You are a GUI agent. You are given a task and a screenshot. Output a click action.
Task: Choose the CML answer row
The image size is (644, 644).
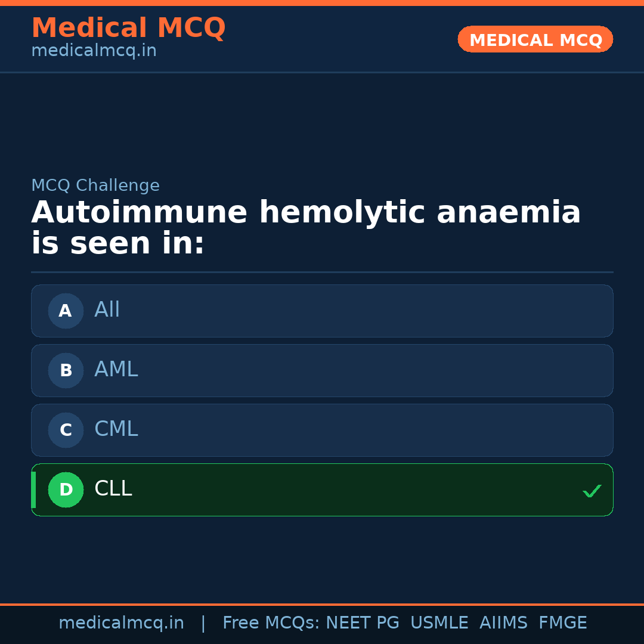[x=322, y=430]
